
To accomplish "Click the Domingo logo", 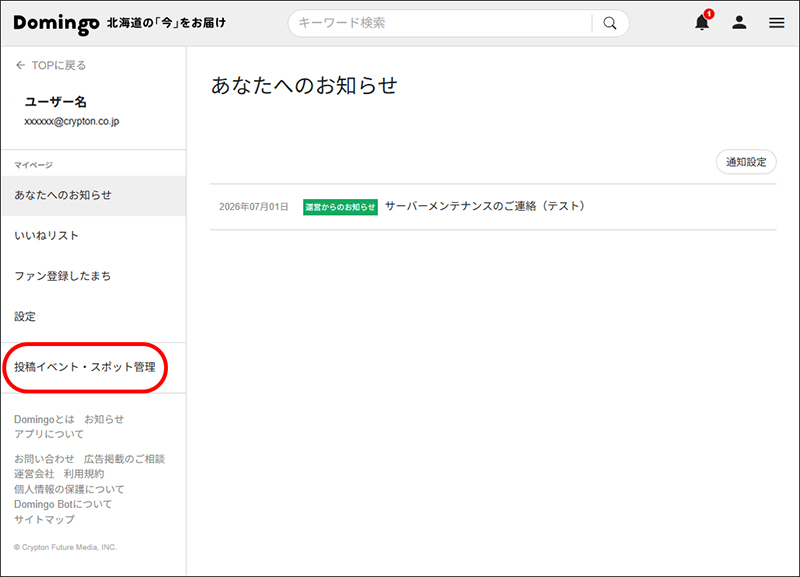I will [x=56, y=23].
